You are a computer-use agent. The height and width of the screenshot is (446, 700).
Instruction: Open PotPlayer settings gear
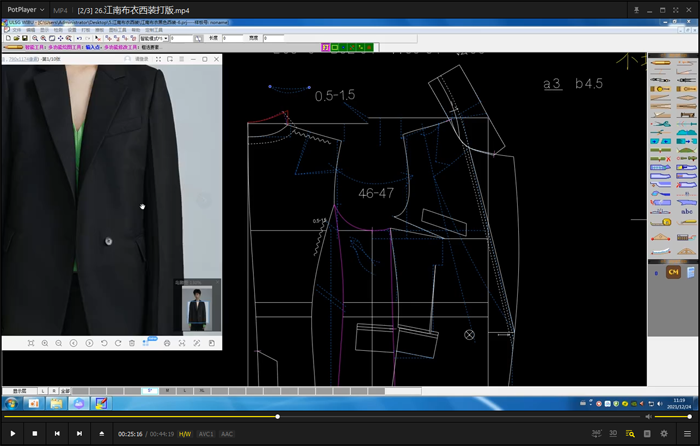pos(664,433)
